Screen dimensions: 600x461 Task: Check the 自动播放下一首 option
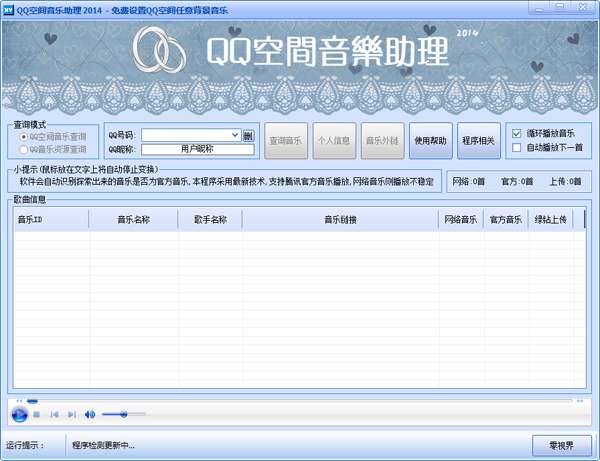[x=517, y=148]
